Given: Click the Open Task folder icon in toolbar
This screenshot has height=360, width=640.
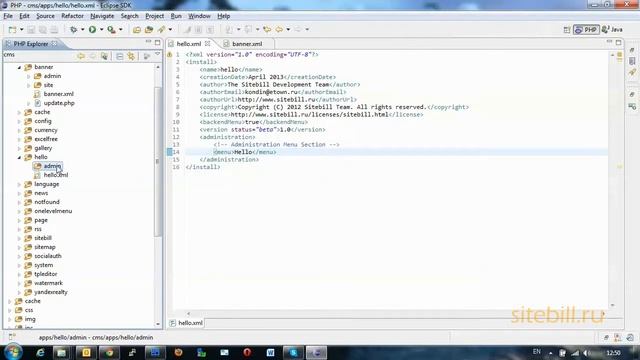Looking at the screenshot, I should [149, 29].
